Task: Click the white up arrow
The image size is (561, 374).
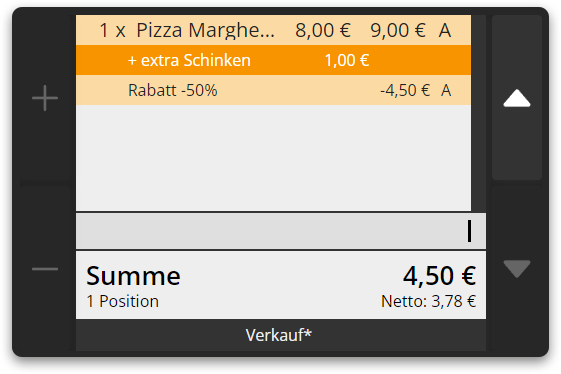Action: [x=517, y=98]
